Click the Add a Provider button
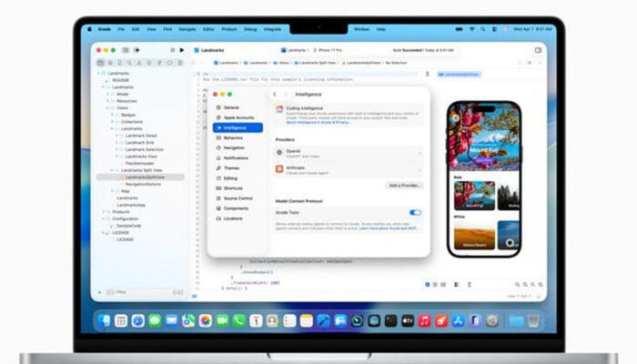The width and height of the screenshot is (637, 364). (x=404, y=186)
